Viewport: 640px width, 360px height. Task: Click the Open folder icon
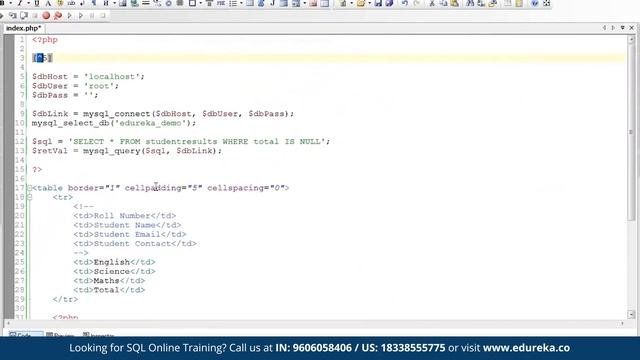tap(361, 3)
